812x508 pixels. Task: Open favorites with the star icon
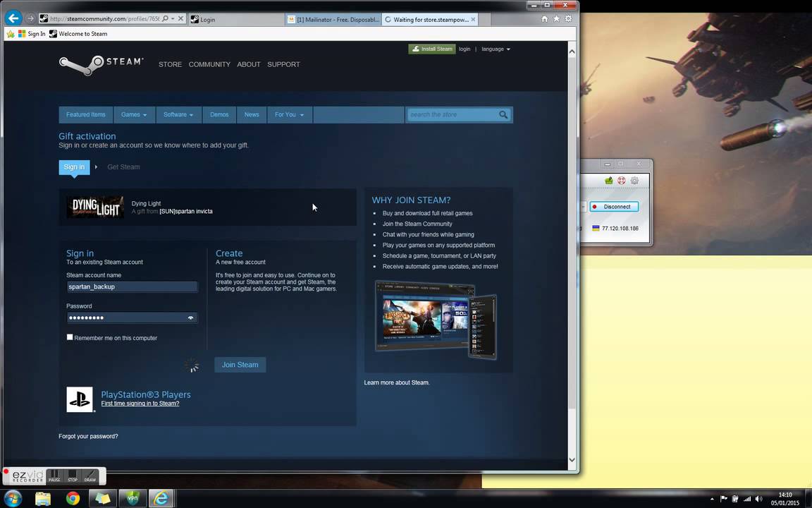point(556,18)
